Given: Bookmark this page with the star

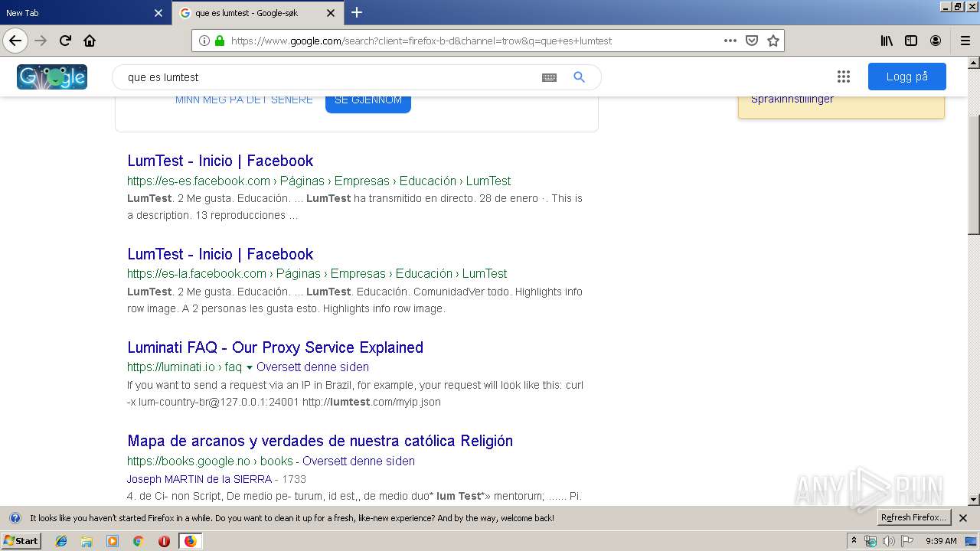Looking at the screenshot, I should [x=773, y=41].
